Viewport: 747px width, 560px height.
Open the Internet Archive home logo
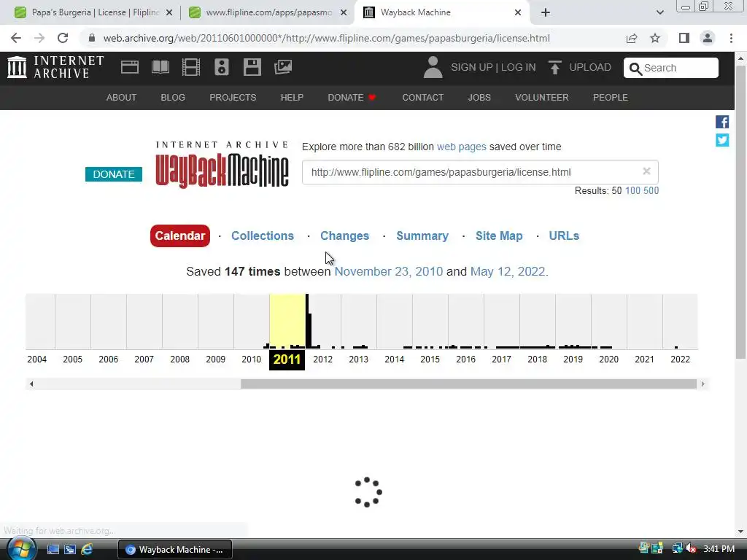(55, 67)
